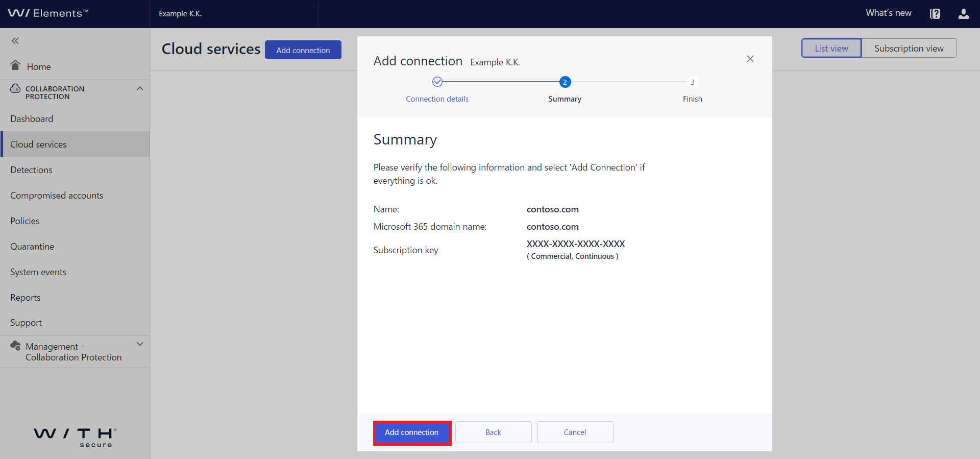The height and width of the screenshot is (459, 980).
Task: Click the Microsoft 365 domain name value
Action: tap(553, 227)
